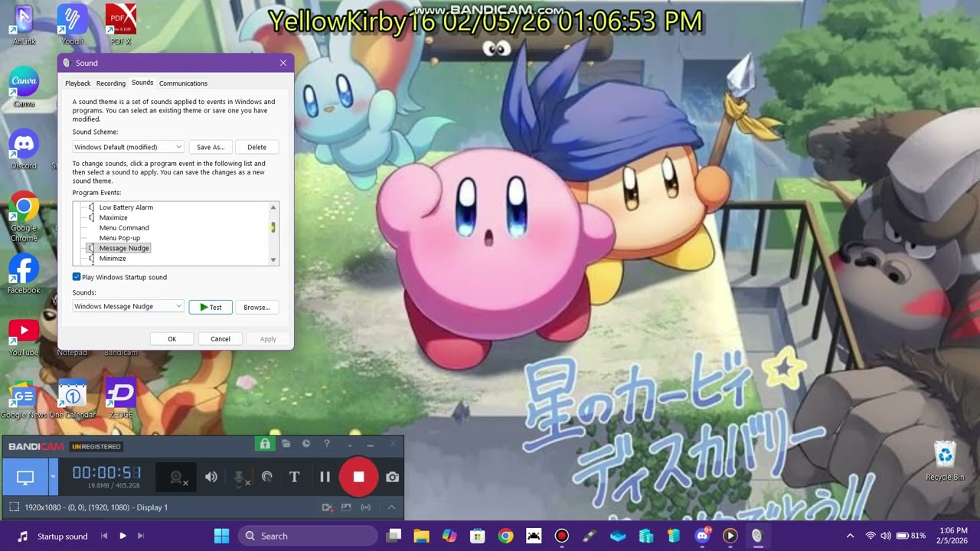Open the Discord desktop shortcut
The width and height of the screenshot is (980, 551).
pos(24,148)
